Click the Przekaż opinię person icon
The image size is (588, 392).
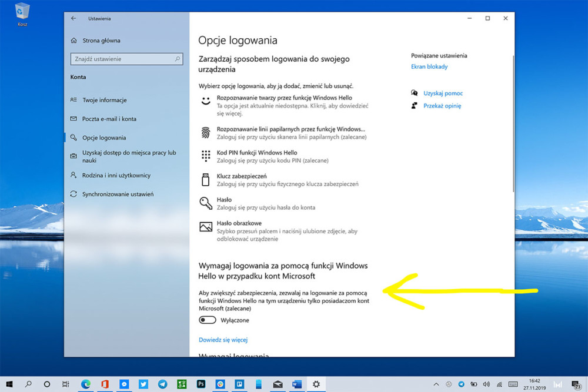pos(415,106)
